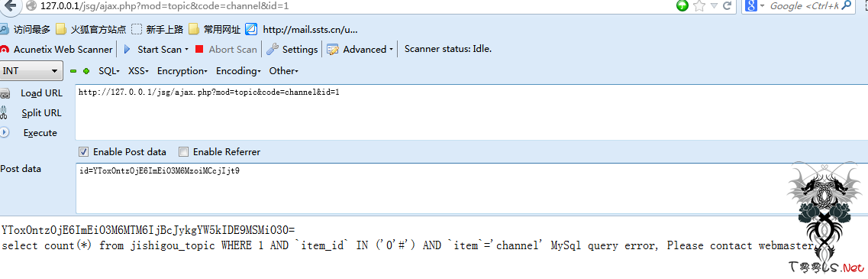The width and height of the screenshot is (868, 279).
Task: Open the 火狐官方站点 bookmark folder
Action: pos(92,29)
